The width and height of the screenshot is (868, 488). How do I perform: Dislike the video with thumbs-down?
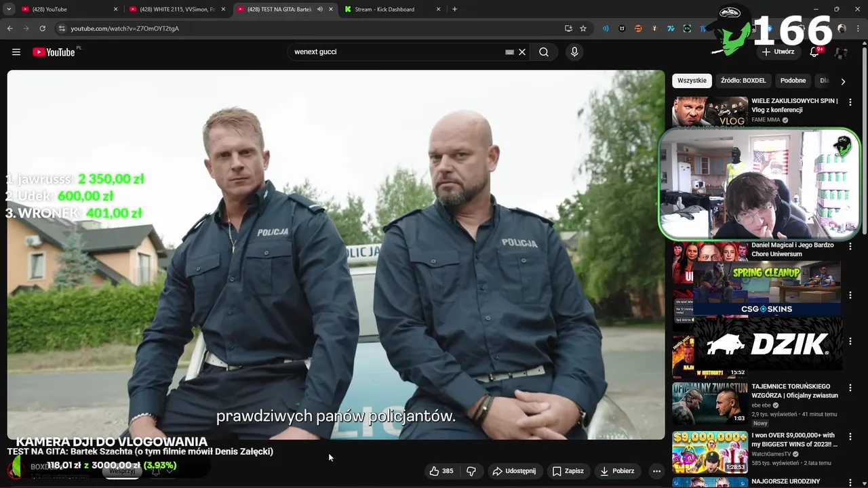(x=471, y=471)
